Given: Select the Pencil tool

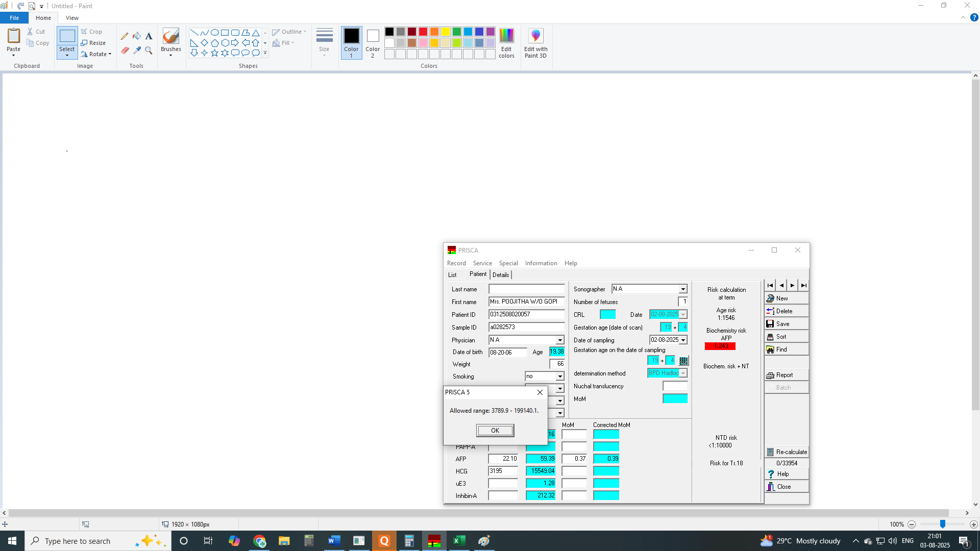Looking at the screenshot, I should click(125, 36).
